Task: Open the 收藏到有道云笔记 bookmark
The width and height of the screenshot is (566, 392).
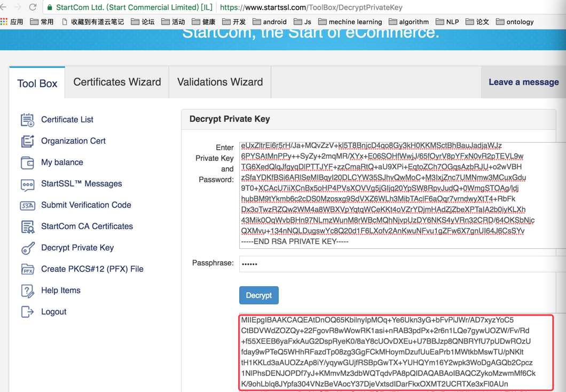Action: point(93,22)
